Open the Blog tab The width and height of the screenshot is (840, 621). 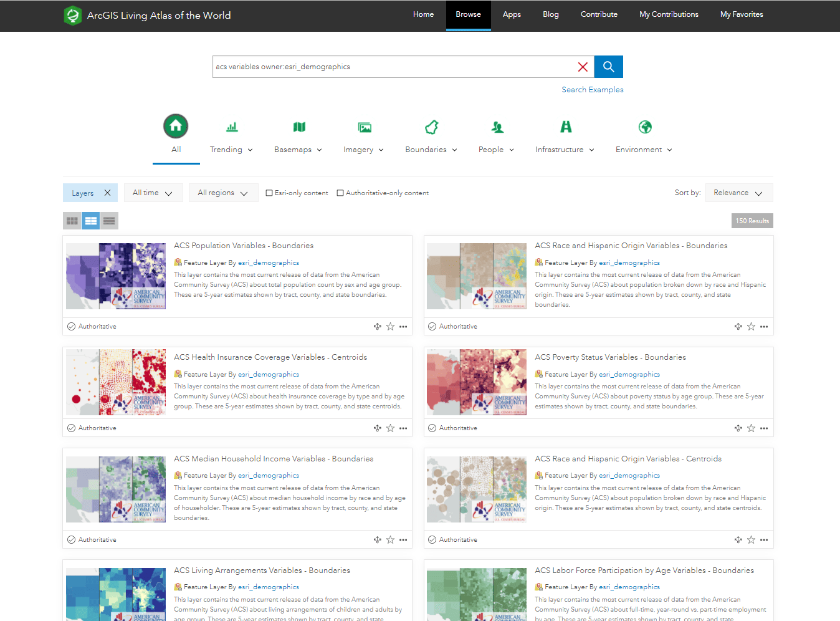pos(551,15)
